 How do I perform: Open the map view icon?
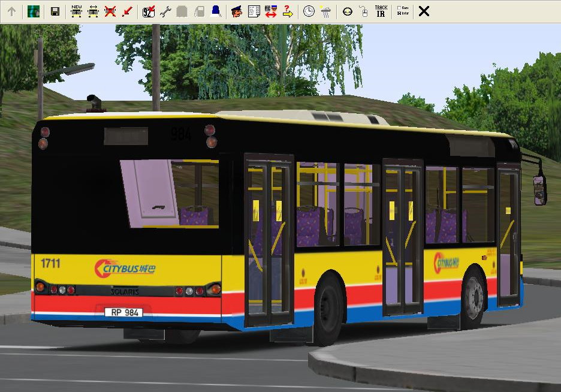coord(34,11)
